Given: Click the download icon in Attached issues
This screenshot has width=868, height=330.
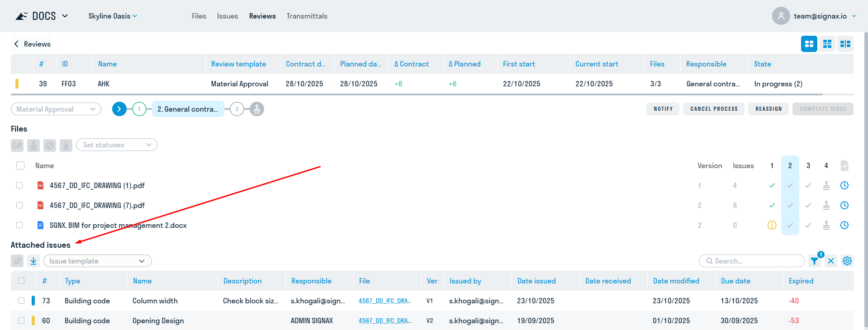Looking at the screenshot, I should 33,261.
